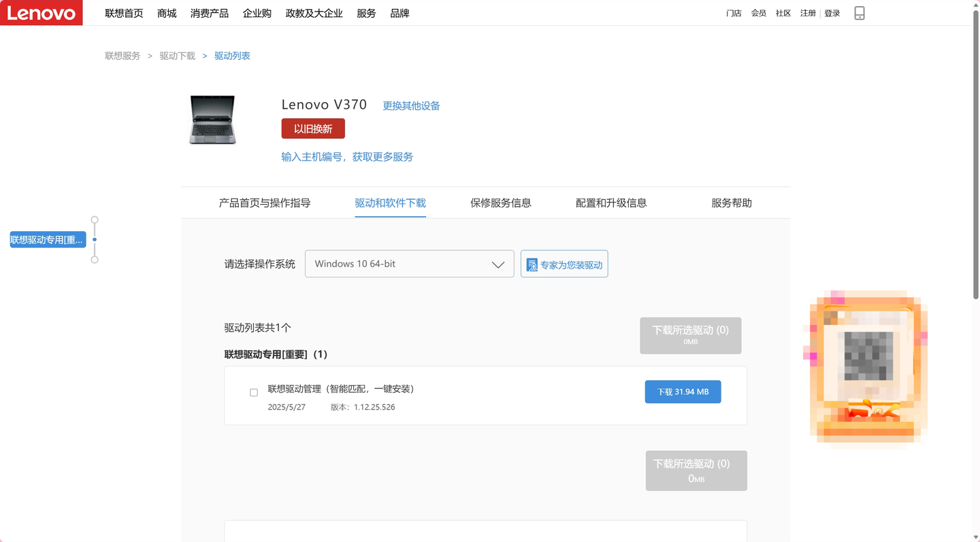Open 政教及大企业 menu item

314,14
